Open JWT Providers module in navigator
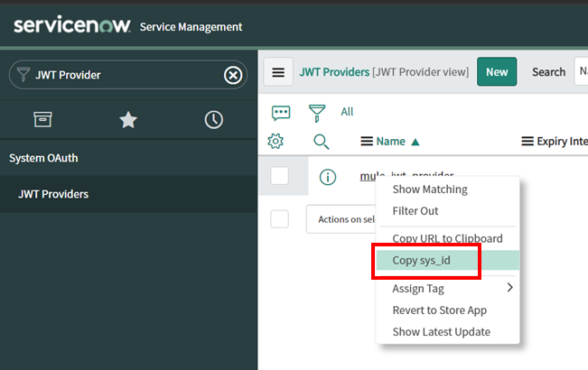The width and height of the screenshot is (588, 370). point(53,194)
